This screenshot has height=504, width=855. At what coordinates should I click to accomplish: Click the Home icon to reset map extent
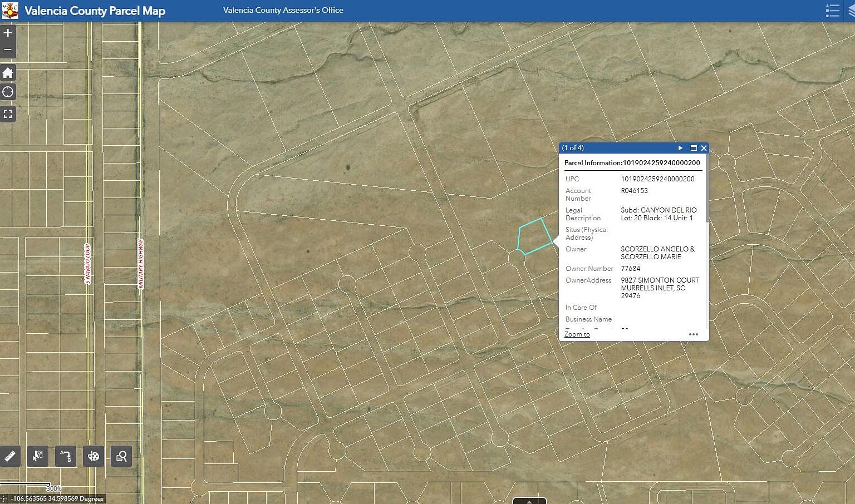click(8, 72)
